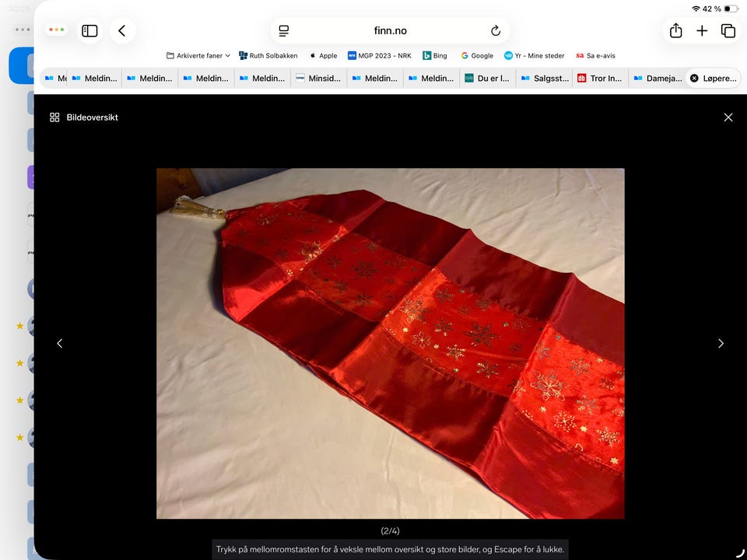This screenshot has height=560, width=747.
Task: Click the Bildeoversikt label text
Action: tap(92, 117)
